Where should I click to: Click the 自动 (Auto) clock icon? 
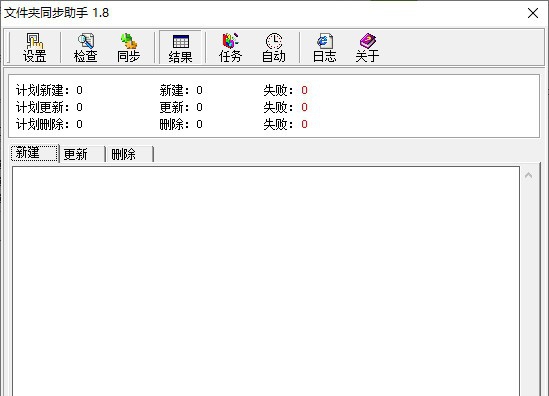[274, 48]
